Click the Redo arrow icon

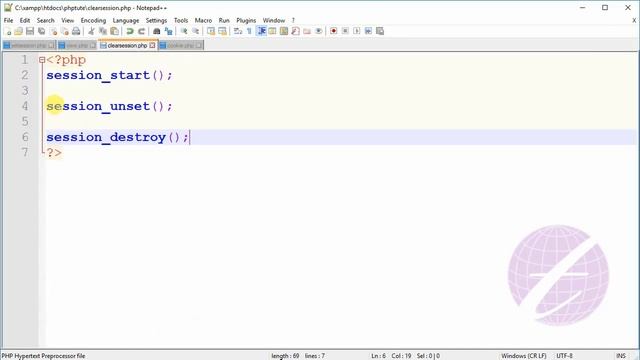point(141,31)
